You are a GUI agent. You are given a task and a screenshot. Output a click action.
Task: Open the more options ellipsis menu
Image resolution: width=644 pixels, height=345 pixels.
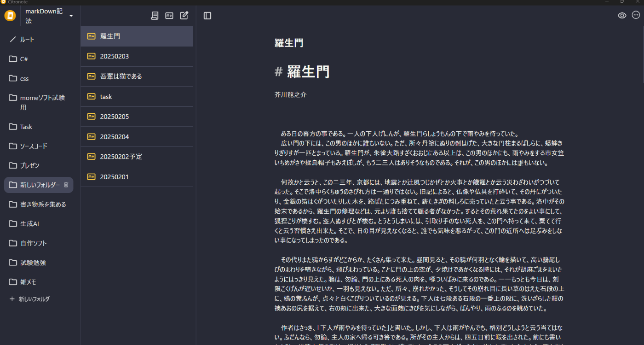(636, 15)
